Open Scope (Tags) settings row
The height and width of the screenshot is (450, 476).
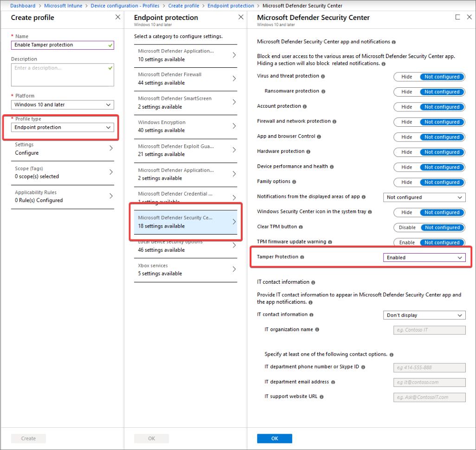click(63, 172)
